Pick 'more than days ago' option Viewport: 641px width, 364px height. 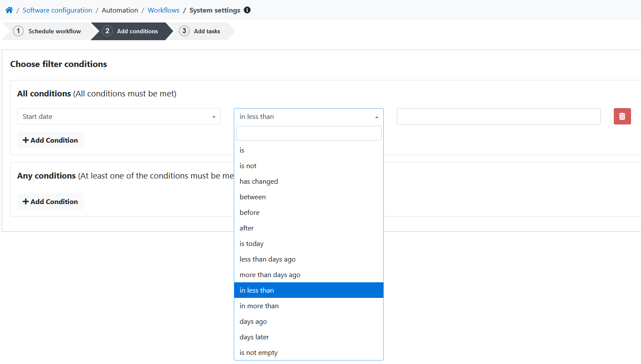[309, 275]
